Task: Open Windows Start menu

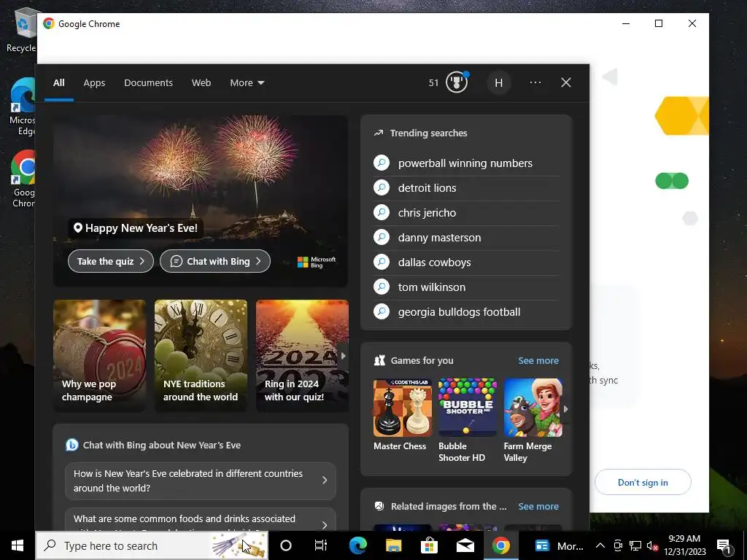Action: click(18, 545)
